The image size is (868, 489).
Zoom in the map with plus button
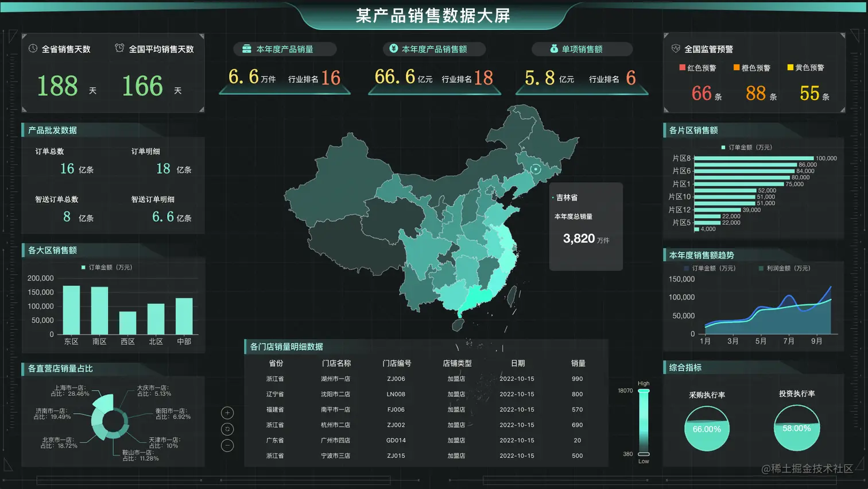227,413
